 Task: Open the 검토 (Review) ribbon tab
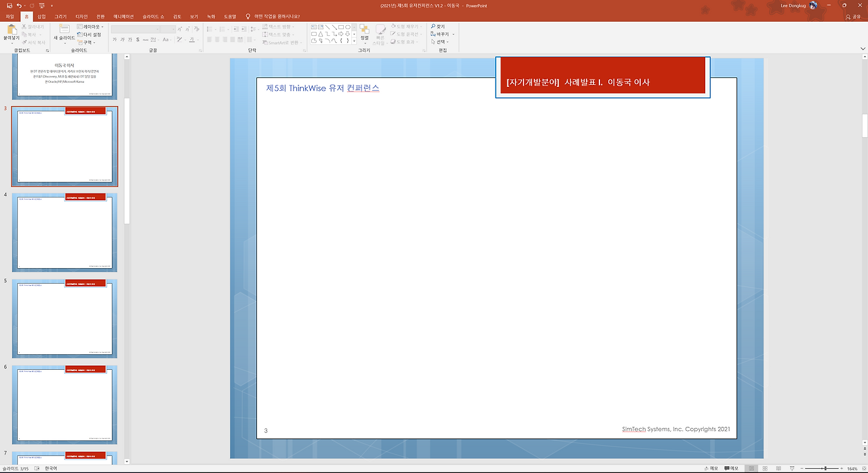(x=177, y=16)
